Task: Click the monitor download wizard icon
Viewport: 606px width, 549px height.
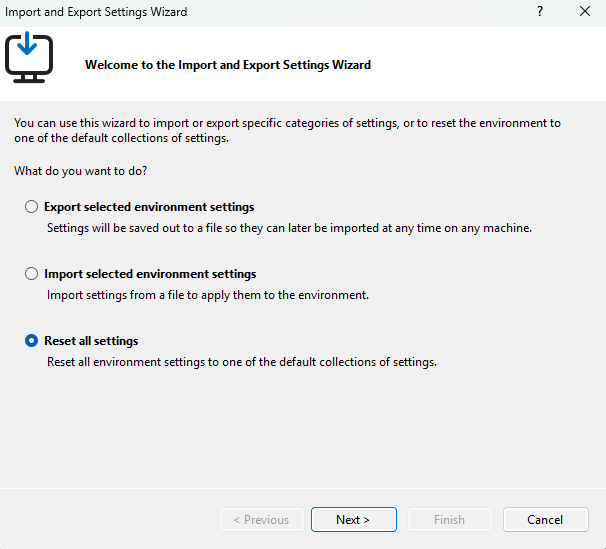Action: tap(29, 57)
